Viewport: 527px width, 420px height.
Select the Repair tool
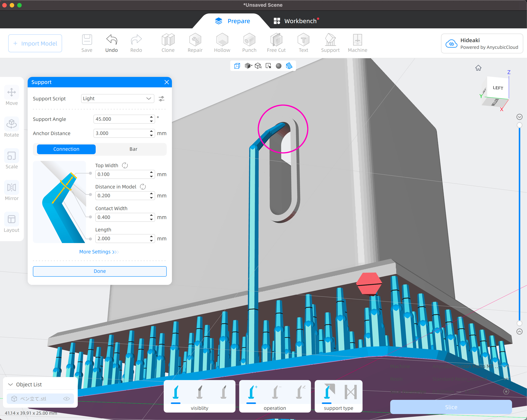point(195,43)
